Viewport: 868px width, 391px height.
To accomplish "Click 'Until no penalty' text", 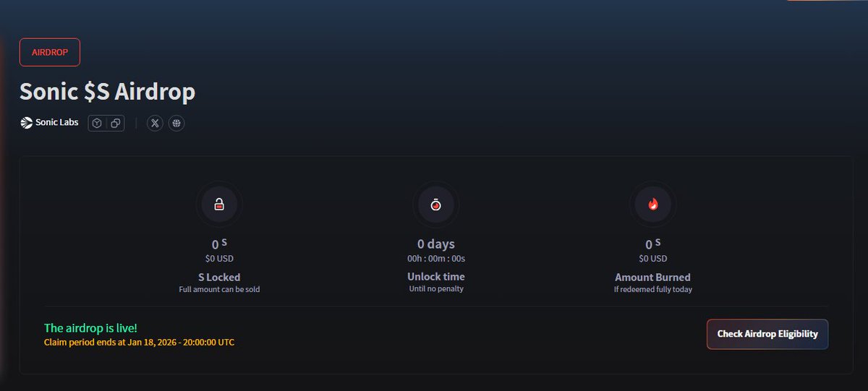I will pos(436,289).
